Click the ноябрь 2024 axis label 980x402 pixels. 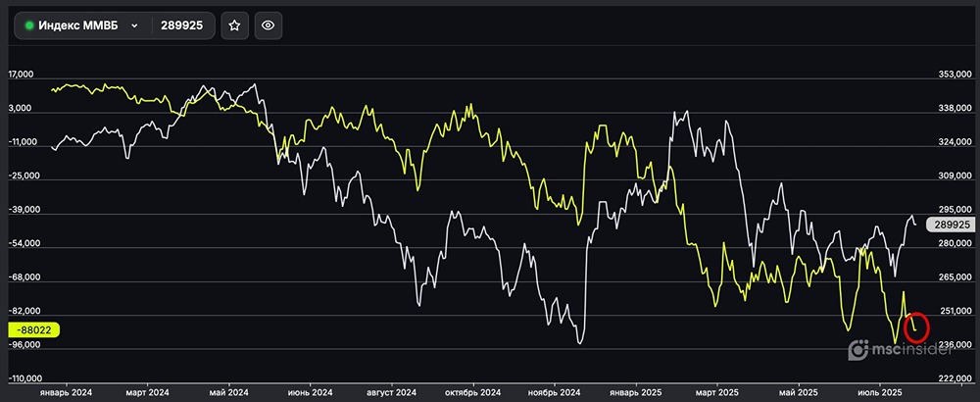coord(555,392)
